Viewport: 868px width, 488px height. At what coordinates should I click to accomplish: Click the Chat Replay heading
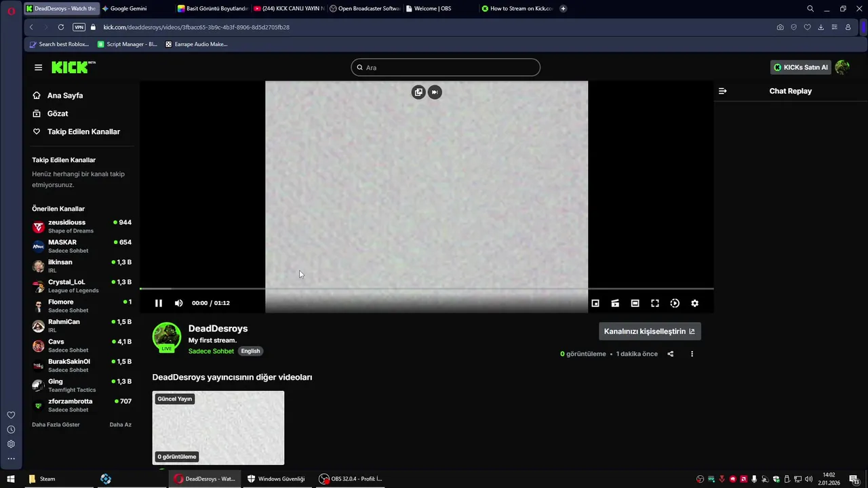point(790,91)
